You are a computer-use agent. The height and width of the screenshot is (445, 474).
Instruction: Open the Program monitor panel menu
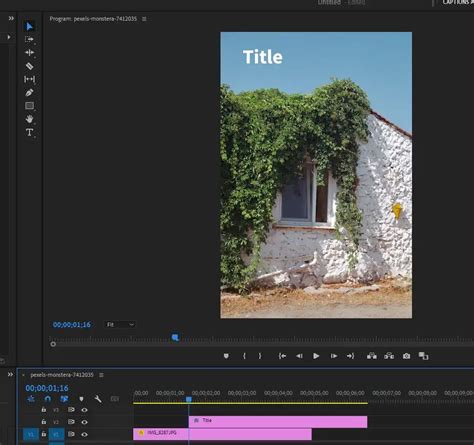click(144, 19)
